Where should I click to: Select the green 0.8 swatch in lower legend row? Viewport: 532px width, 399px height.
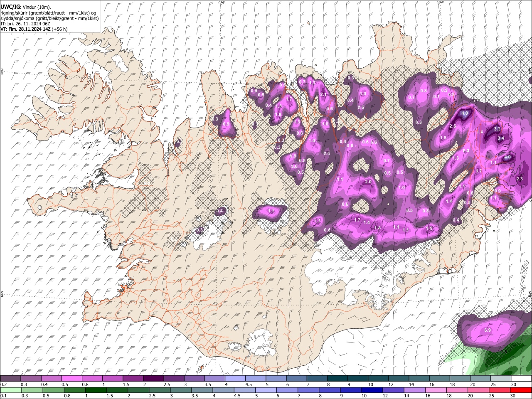pyautogui.click(x=75, y=390)
